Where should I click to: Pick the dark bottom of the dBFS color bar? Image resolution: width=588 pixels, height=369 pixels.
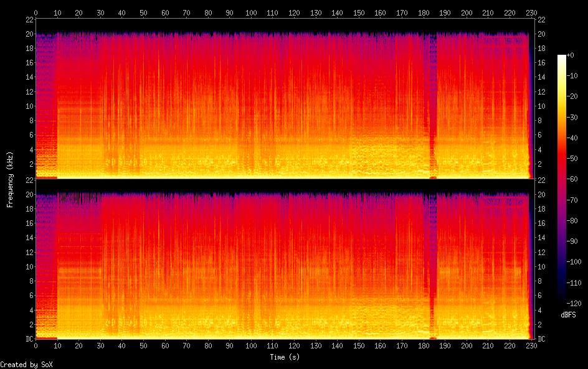point(562,302)
